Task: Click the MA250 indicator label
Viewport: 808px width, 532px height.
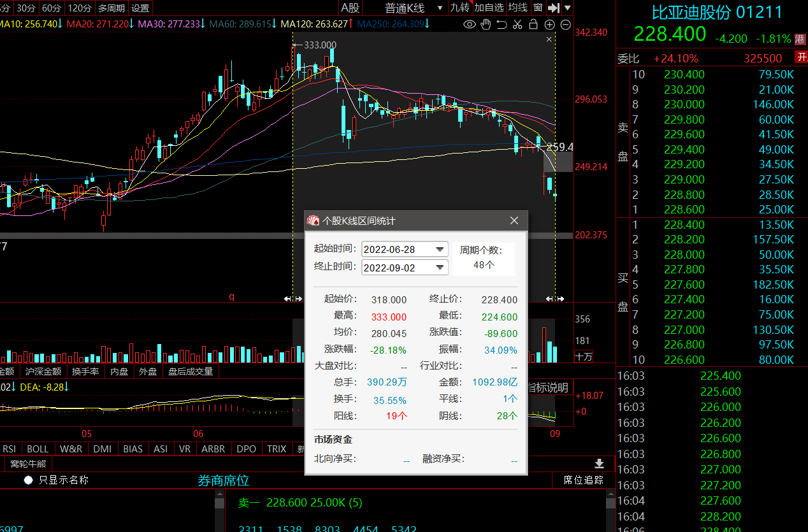Action: (x=394, y=24)
